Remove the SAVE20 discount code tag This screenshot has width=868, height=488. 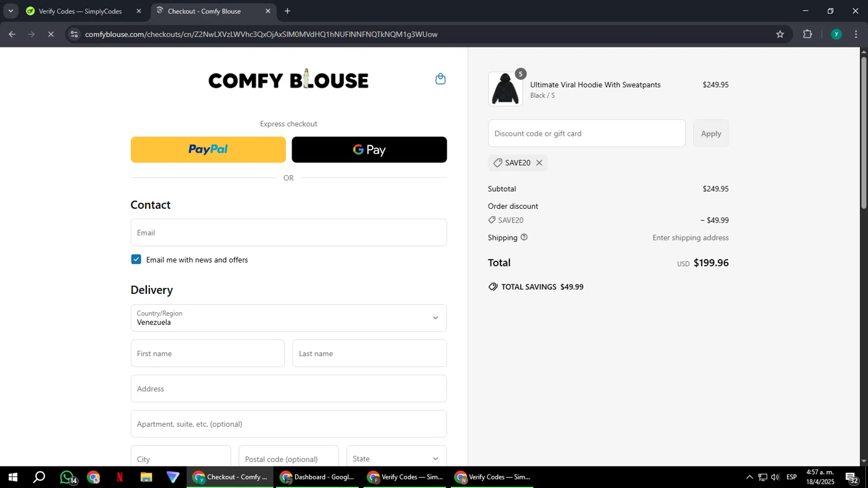point(539,162)
